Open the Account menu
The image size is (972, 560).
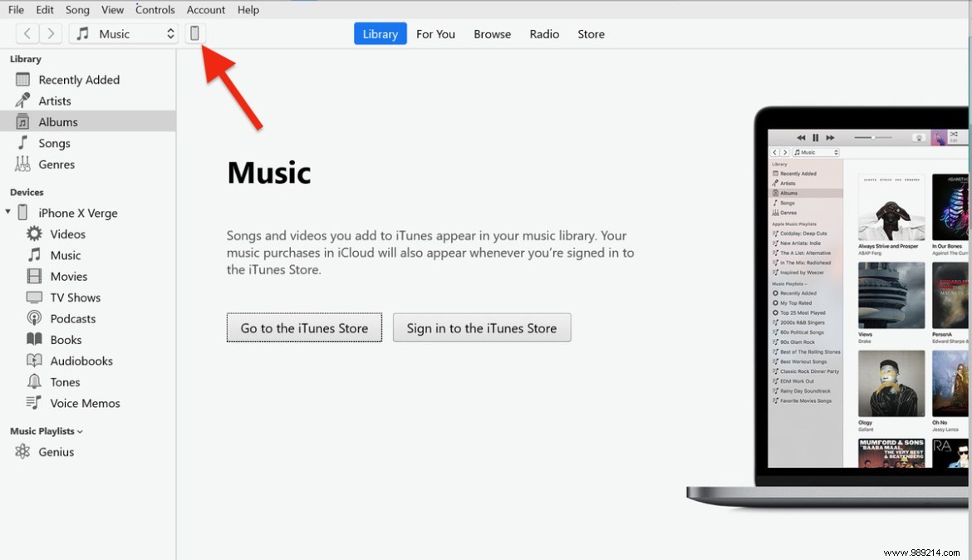(x=205, y=9)
